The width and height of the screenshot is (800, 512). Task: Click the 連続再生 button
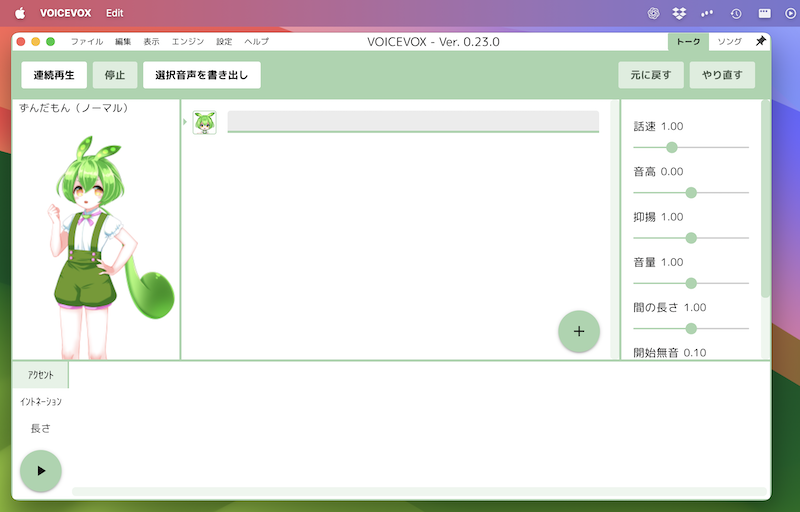pyautogui.click(x=54, y=75)
